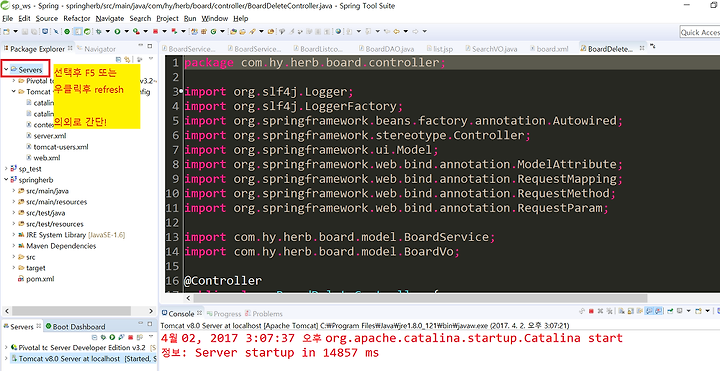Select the tomcat-users.xml file
This screenshot has height=371, width=720.
click(57, 147)
